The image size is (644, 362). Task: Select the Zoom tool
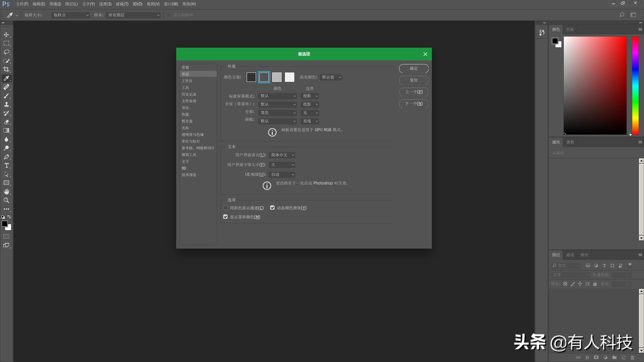click(6, 200)
